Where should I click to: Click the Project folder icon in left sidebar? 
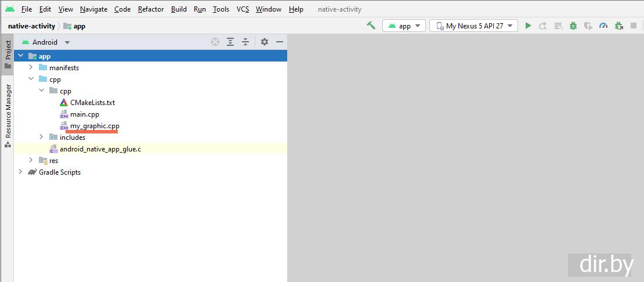click(8, 66)
